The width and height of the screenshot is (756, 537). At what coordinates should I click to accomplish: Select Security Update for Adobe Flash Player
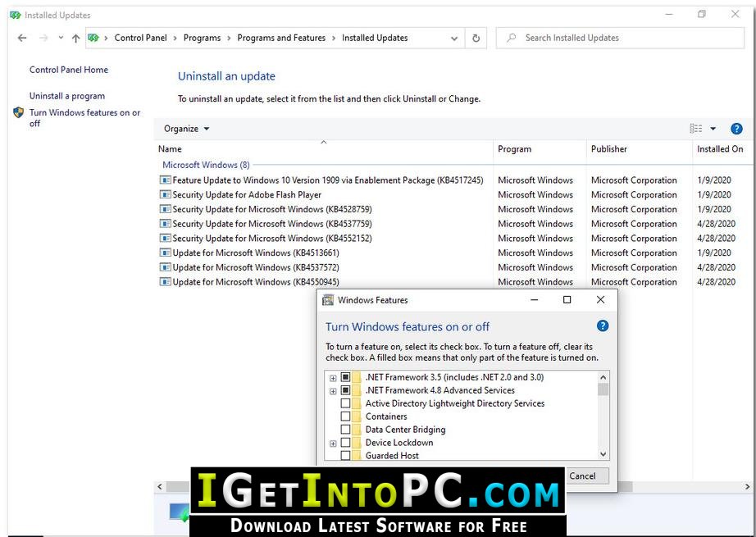pos(247,195)
